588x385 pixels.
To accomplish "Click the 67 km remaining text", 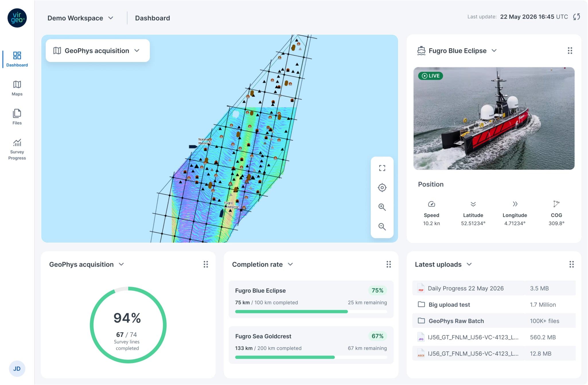I will click(367, 348).
